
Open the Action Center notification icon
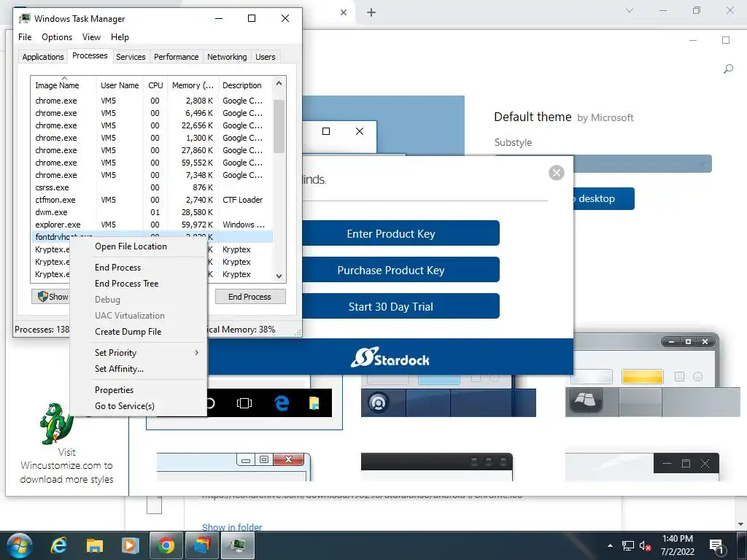tap(717, 545)
